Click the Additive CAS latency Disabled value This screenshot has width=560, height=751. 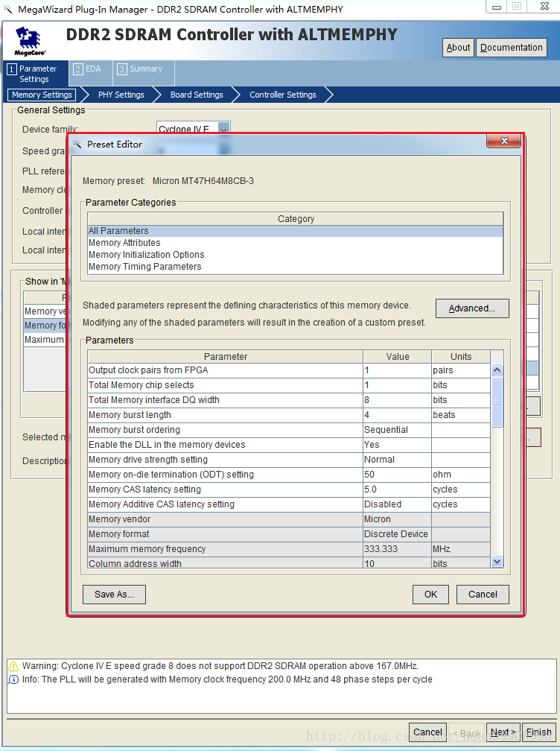(x=397, y=504)
